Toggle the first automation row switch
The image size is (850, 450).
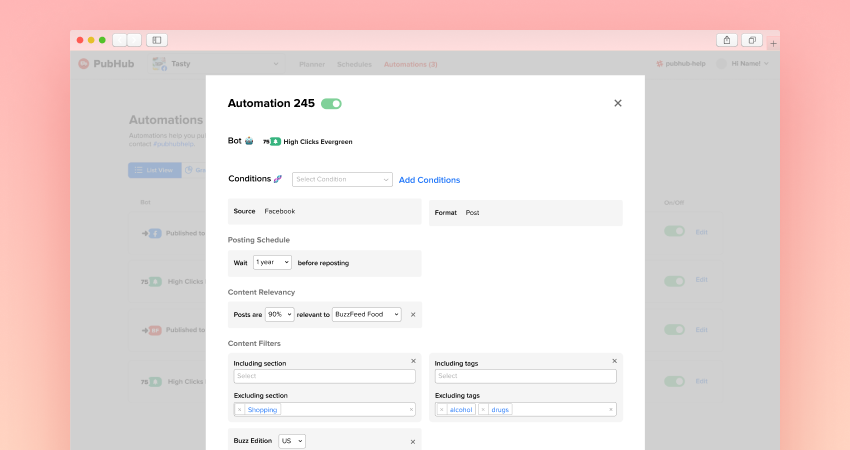coord(675,231)
